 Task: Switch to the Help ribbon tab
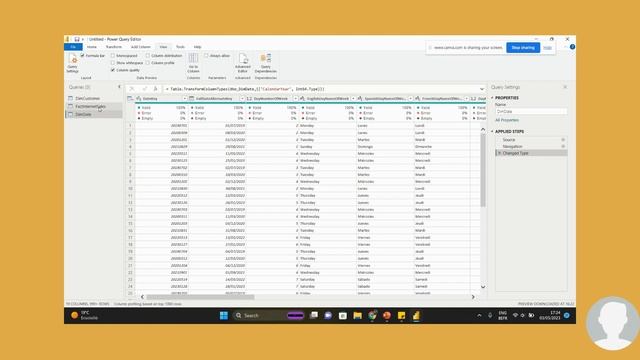198,47
